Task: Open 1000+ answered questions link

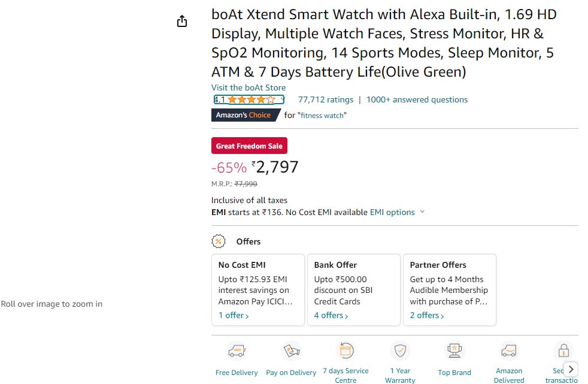Action: coord(417,99)
